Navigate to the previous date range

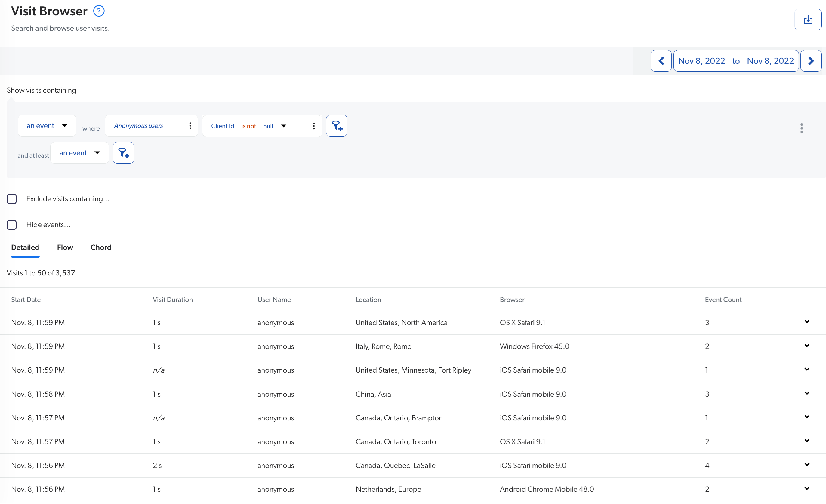click(x=661, y=61)
